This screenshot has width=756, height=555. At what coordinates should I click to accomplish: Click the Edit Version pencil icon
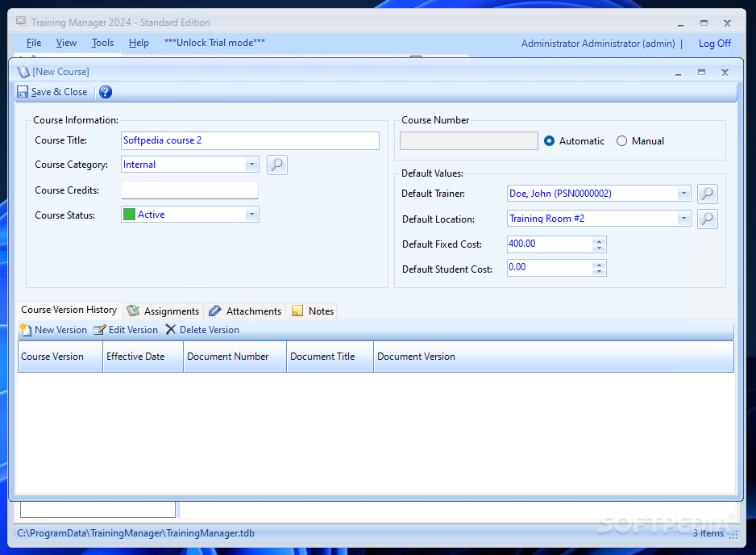[x=100, y=330]
